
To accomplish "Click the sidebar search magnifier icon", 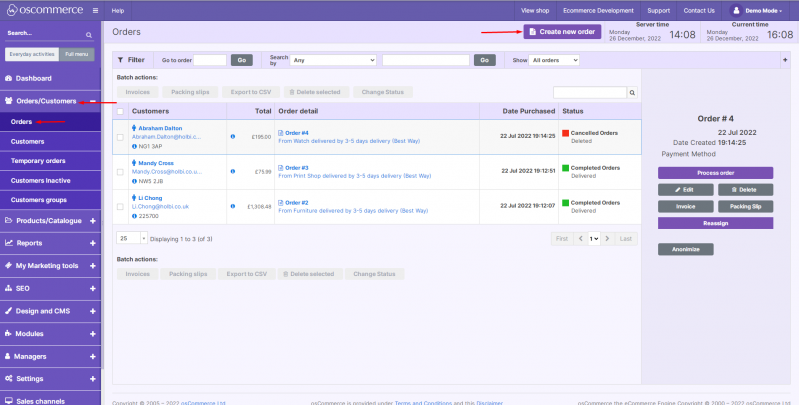I will click(93, 33).
